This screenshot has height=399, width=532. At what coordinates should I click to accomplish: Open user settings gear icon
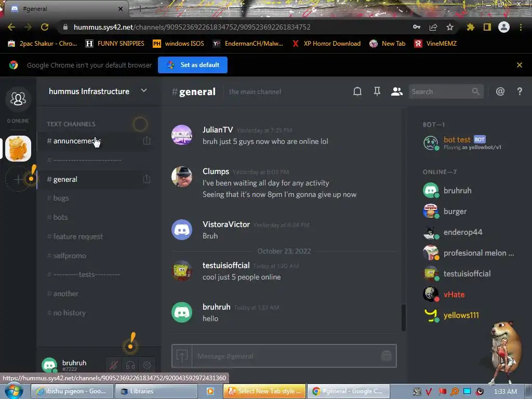(147, 365)
